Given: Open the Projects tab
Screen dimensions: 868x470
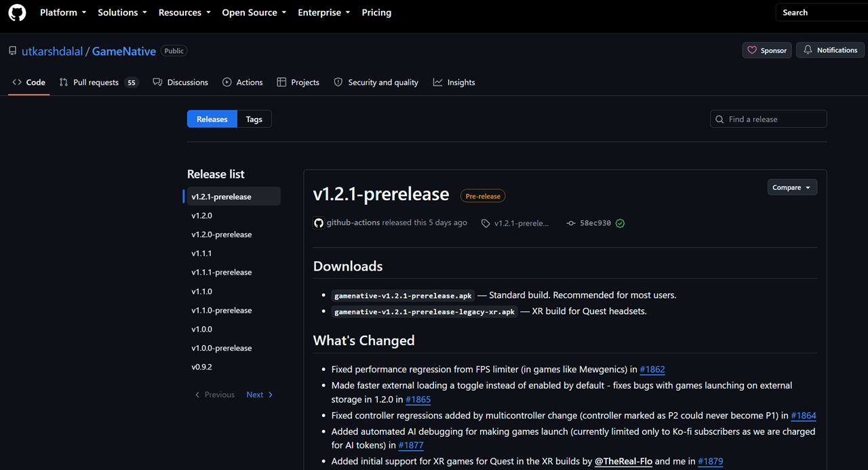Looking at the screenshot, I should click(298, 82).
